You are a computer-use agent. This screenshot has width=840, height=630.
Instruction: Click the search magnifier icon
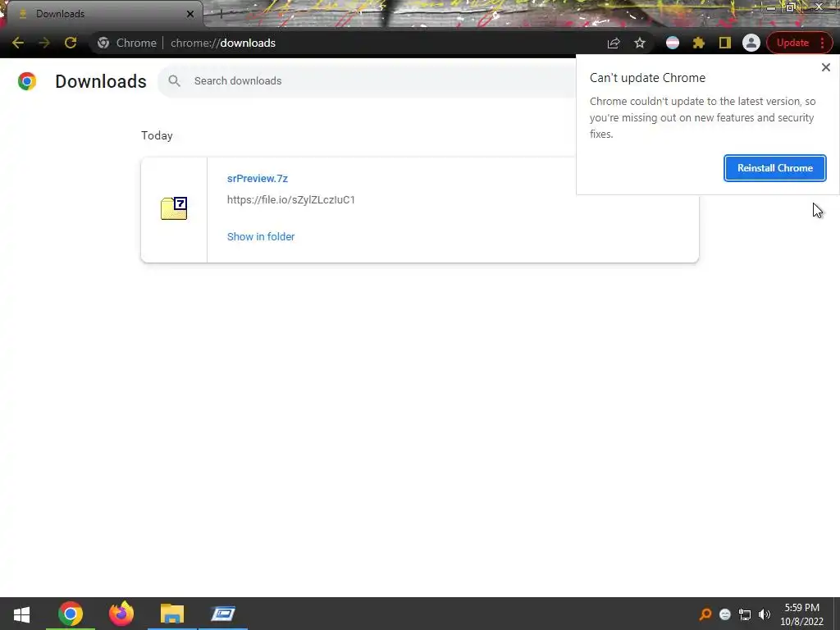point(174,81)
